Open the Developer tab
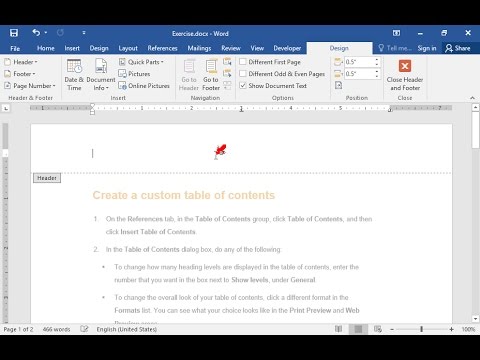 click(x=287, y=48)
